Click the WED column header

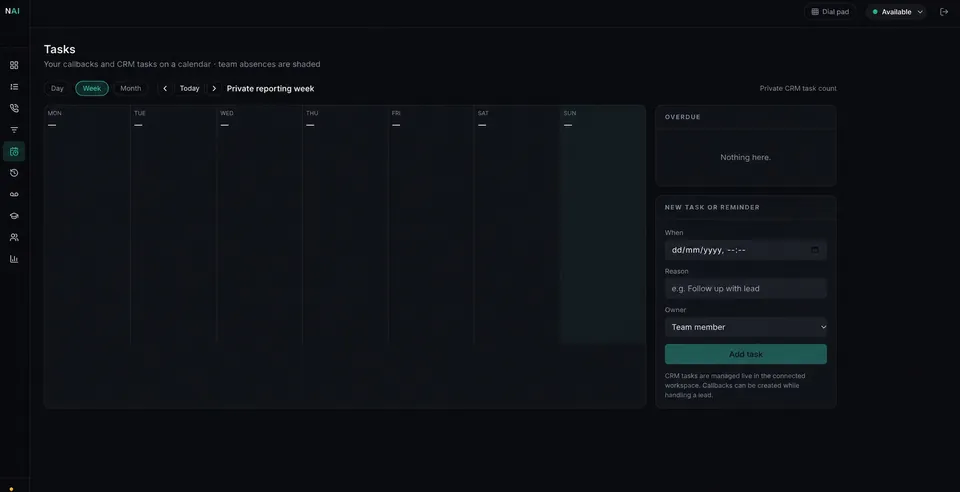coord(227,113)
